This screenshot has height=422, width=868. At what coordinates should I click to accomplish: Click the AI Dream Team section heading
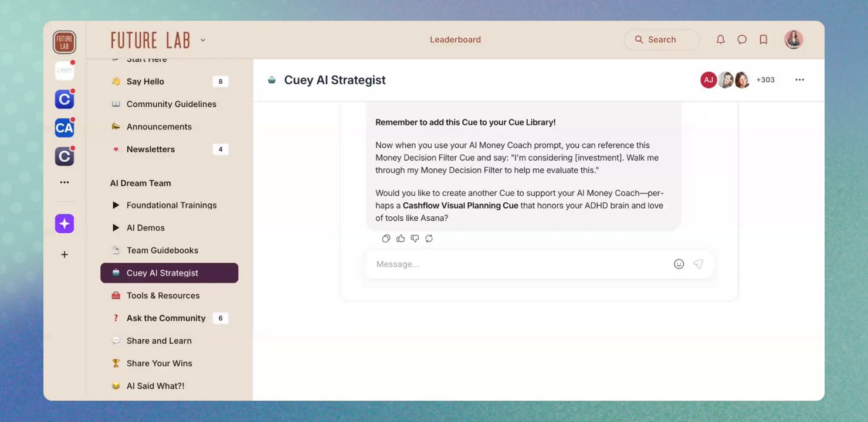(x=141, y=183)
